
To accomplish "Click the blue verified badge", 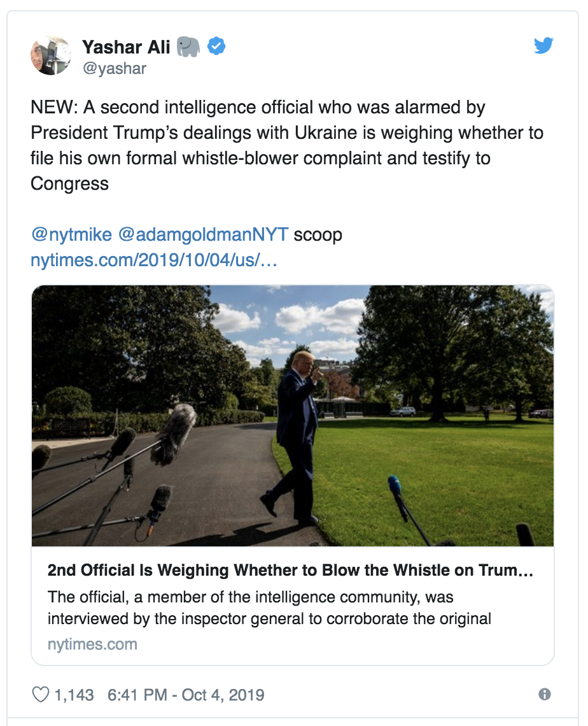I will [217, 46].
